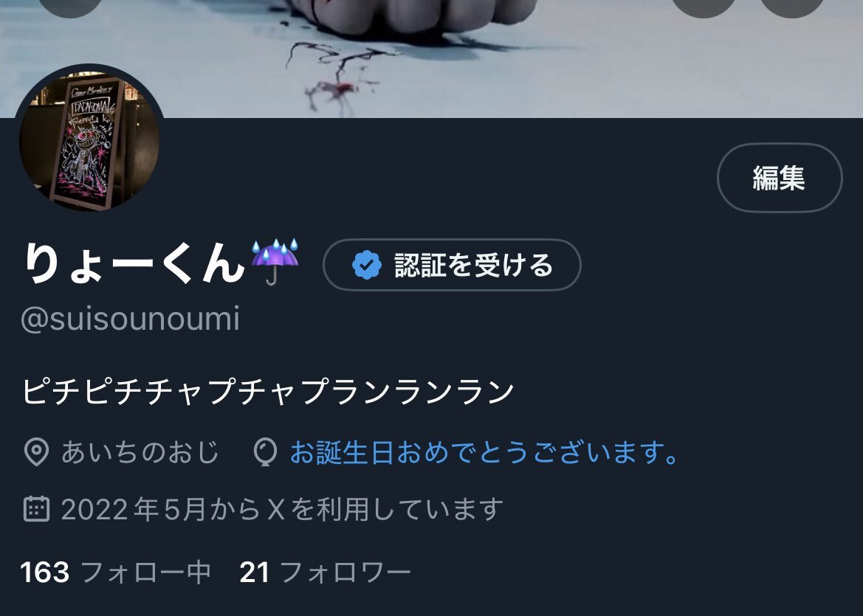Tap the second circular header button from right

(x=704, y=5)
